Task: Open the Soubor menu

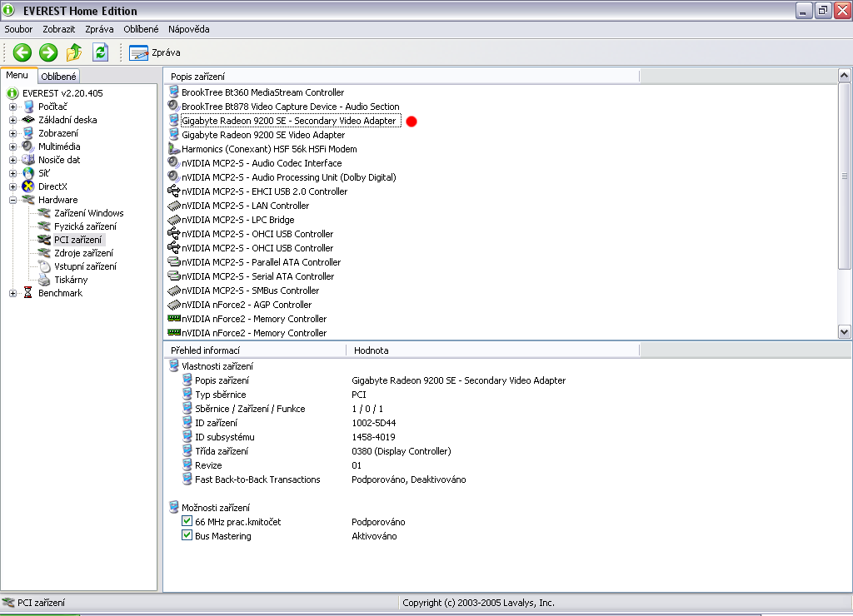Action: pyautogui.click(x=18, y=29)
